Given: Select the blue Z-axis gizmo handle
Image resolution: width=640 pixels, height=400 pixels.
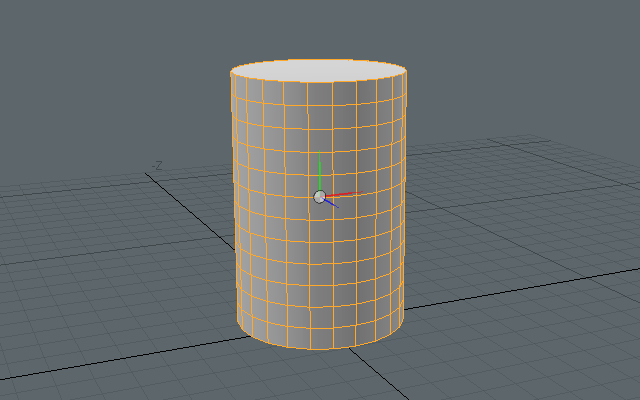Looking at the screenshot, I should 332,204.
